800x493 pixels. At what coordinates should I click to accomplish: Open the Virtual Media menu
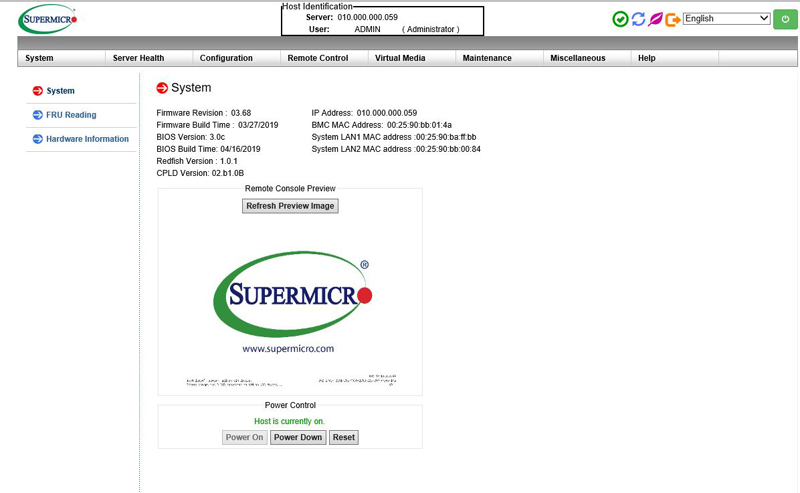pos(400,58)
